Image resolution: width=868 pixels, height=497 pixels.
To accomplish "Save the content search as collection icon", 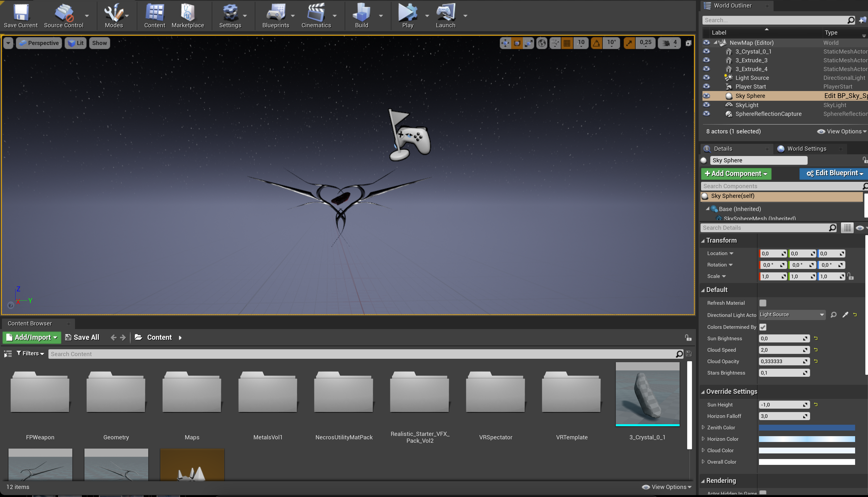I will click(x=688, y=354).
